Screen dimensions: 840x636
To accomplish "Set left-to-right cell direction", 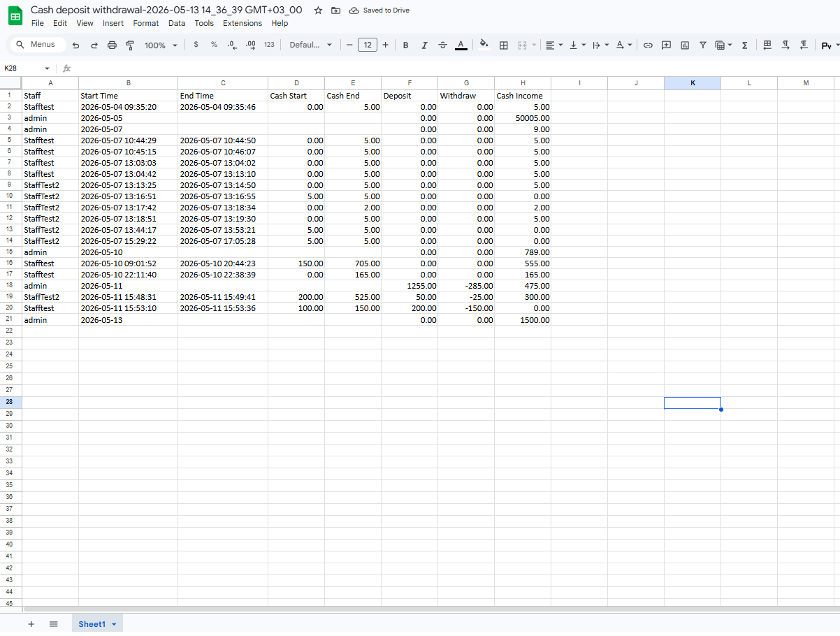I will click(x=785, y=45).
